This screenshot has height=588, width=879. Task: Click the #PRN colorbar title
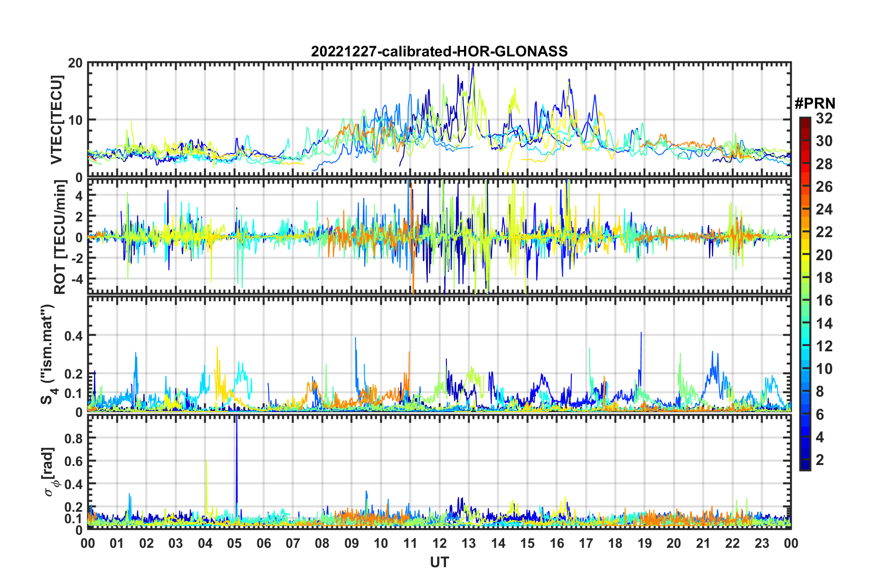point(815,103)
